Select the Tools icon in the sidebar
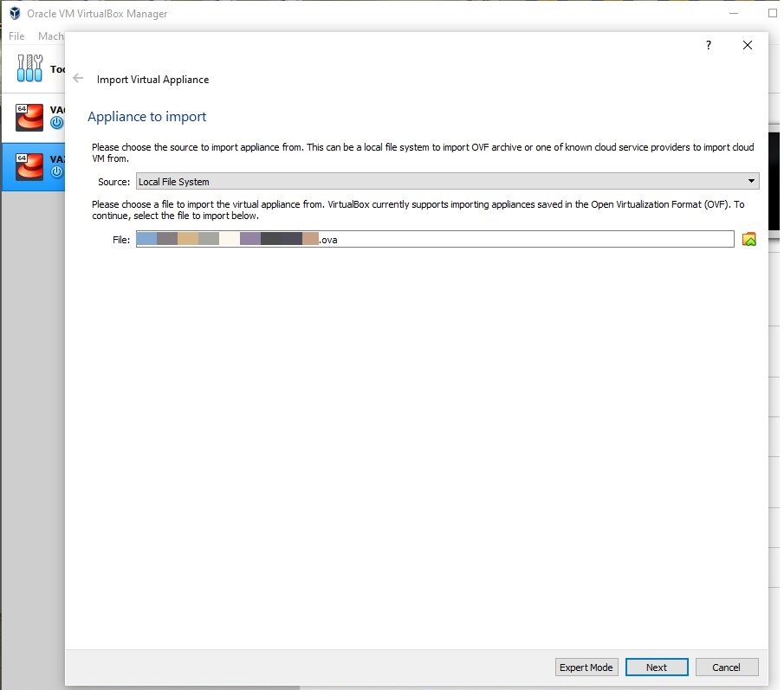The height and width of the screenshot is (690, 784). 29,69
